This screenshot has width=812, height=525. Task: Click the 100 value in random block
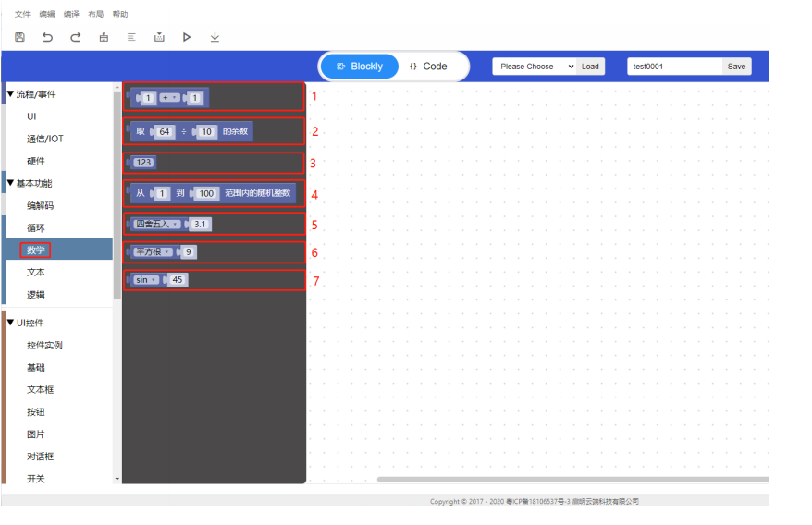tap(206, 193)
